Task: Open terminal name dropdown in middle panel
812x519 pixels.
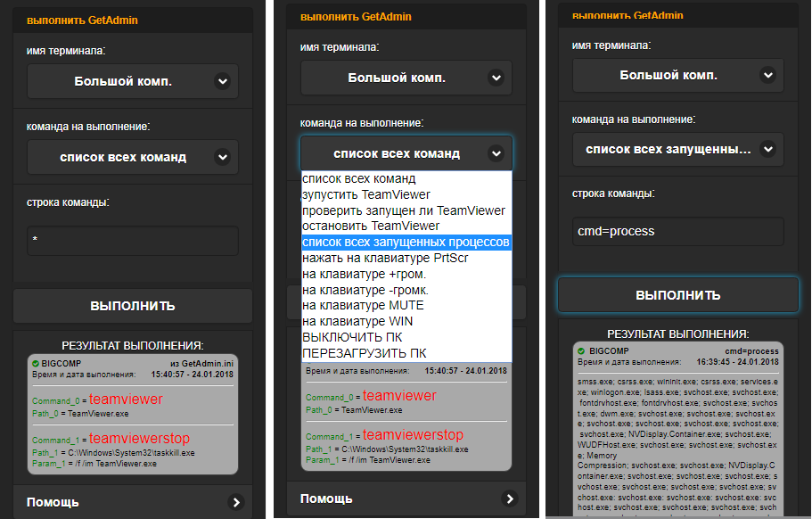Action: (406, 78)
